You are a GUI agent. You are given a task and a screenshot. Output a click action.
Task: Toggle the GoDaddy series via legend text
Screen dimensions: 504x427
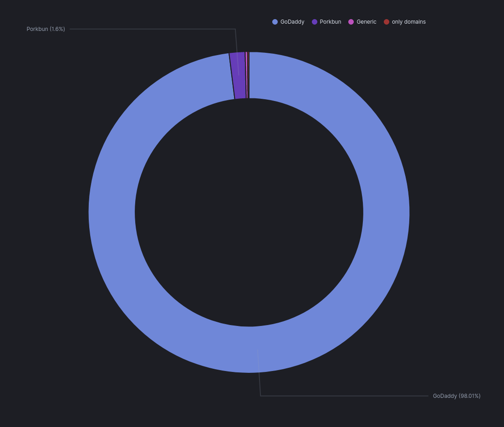tap(292, 22)
